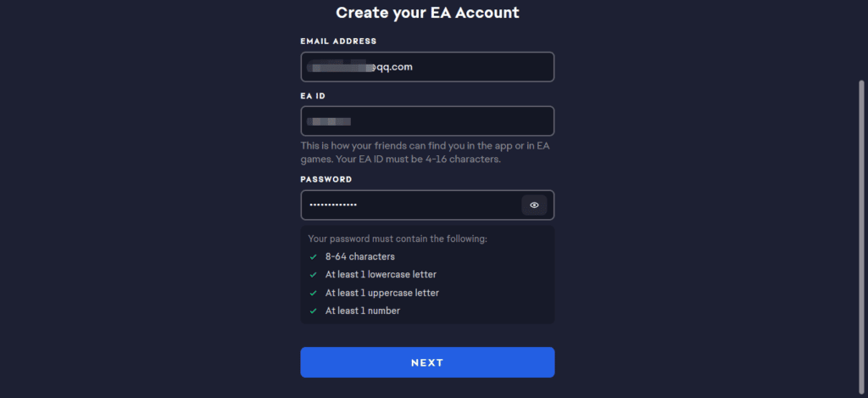The image size is (868, 398).
Task: Focus the EA ID input field
Action: [427, 121]
